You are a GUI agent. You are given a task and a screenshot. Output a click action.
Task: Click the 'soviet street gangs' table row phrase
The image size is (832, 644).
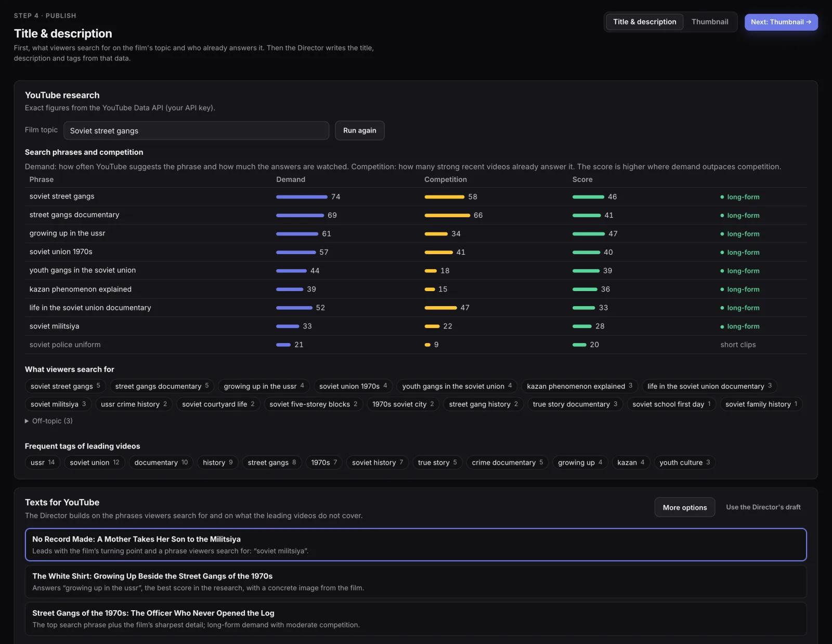tap(62, 196)
